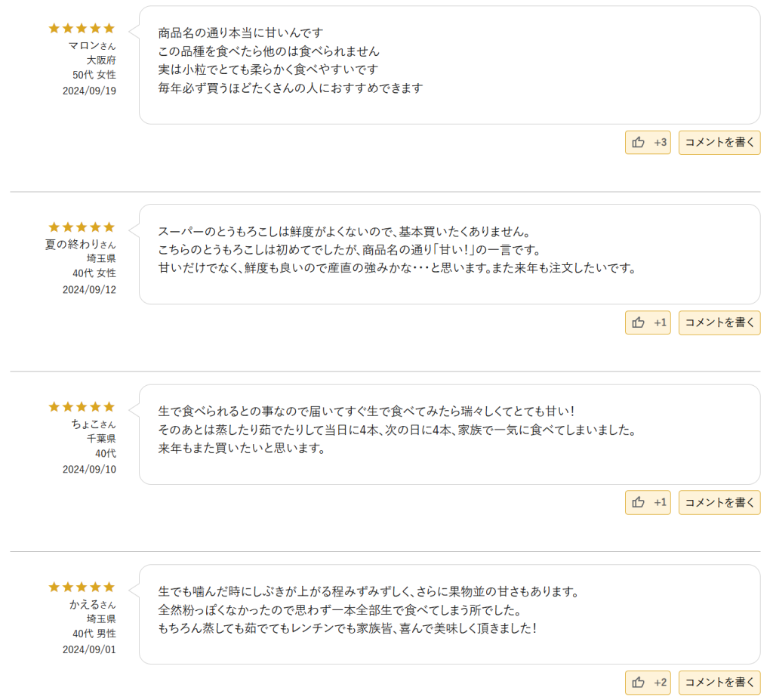Open reviewer name マロンさん
The image size is (773, 700).
(92, 46)
